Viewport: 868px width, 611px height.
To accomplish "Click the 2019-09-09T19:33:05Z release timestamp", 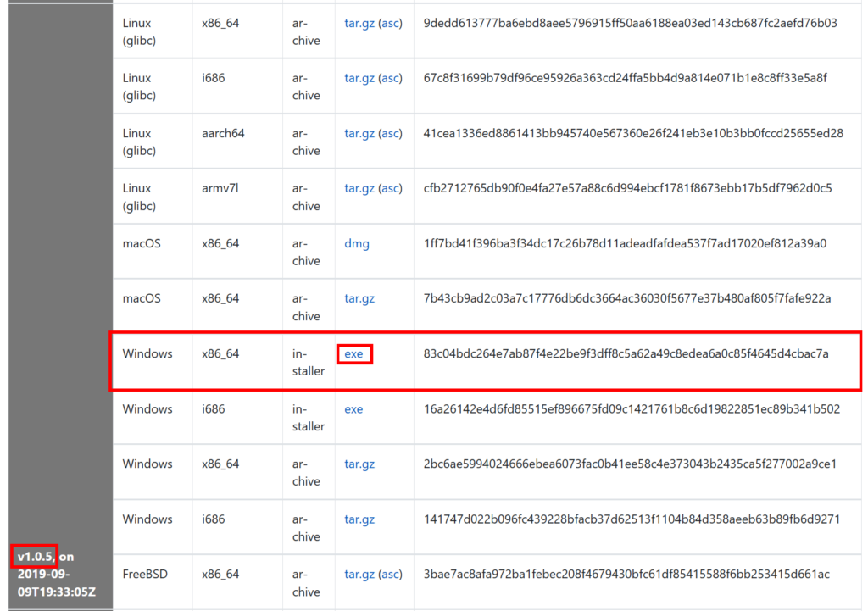I will [x=57, y=583].
